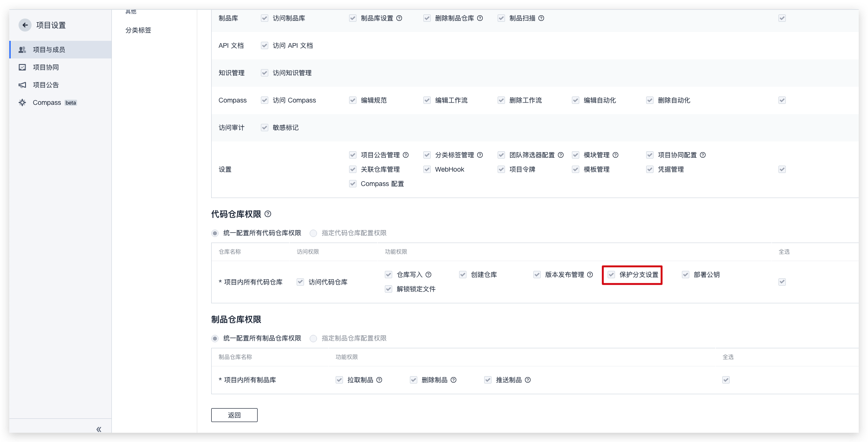Click help icon next to 仓库写入
This screenshot has height=442, width=868.
[428, 275]
